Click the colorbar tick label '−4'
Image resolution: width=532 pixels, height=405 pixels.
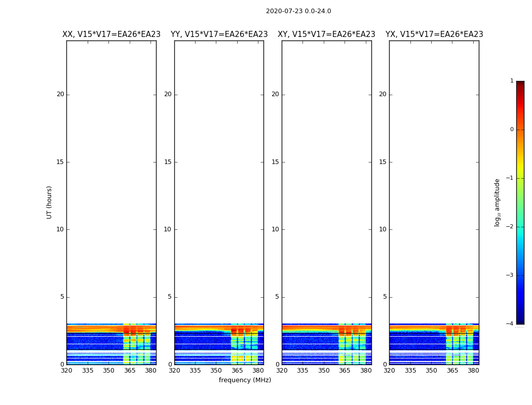510,323
